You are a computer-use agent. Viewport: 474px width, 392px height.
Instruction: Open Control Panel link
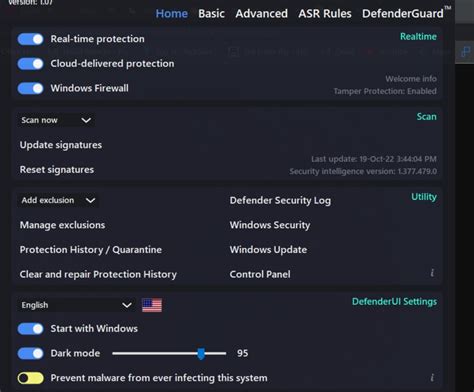pos(260,274)
